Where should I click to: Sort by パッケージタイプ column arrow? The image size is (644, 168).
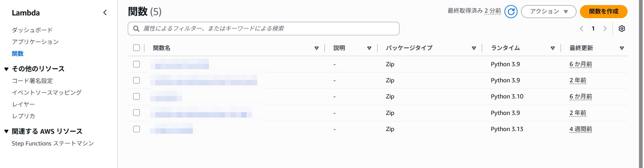tap(474, 48)
